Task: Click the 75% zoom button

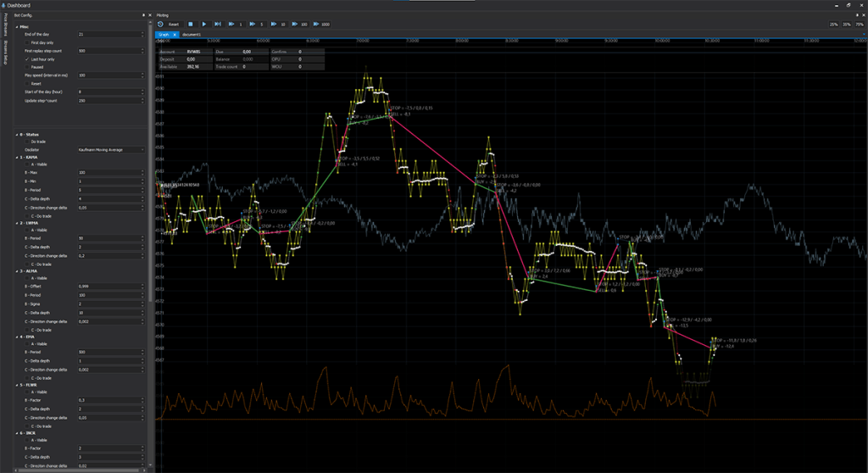Action: (860, 24)
